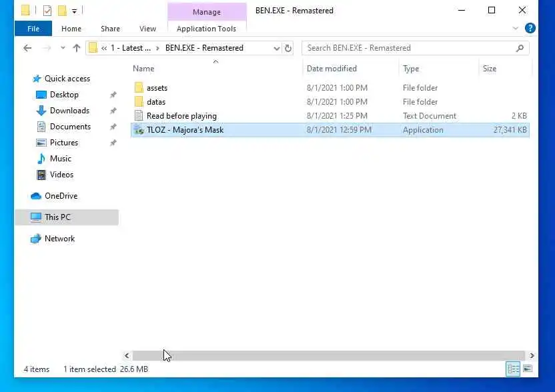Click the Majora's Mask application icon
555x392 pixels.
pos(139,130)
